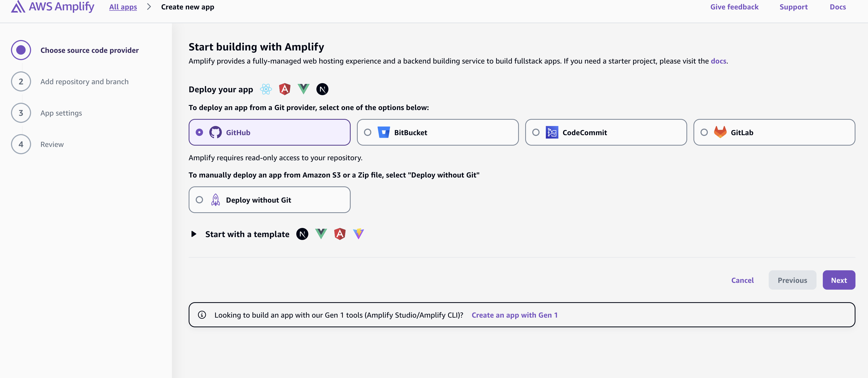The width and height of the screenshot is (868, 378).
Task: Click the GitLab fox icon
Action: (x=720, y=132)
